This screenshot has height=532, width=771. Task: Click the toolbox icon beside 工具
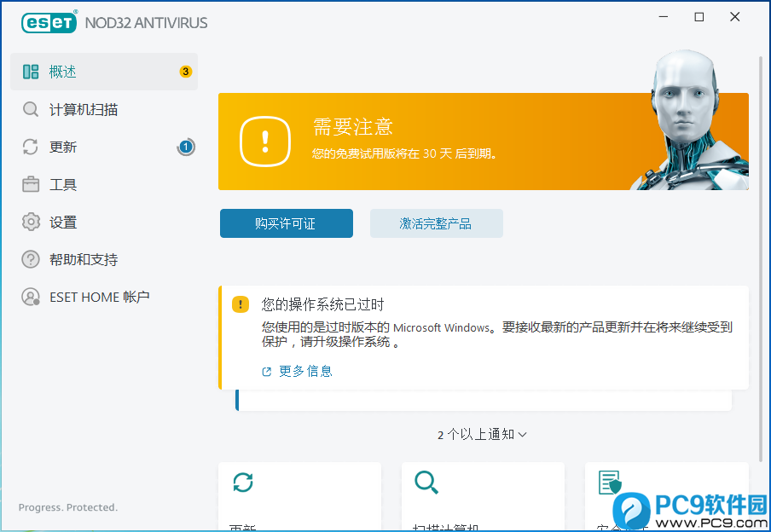point(31,184)
